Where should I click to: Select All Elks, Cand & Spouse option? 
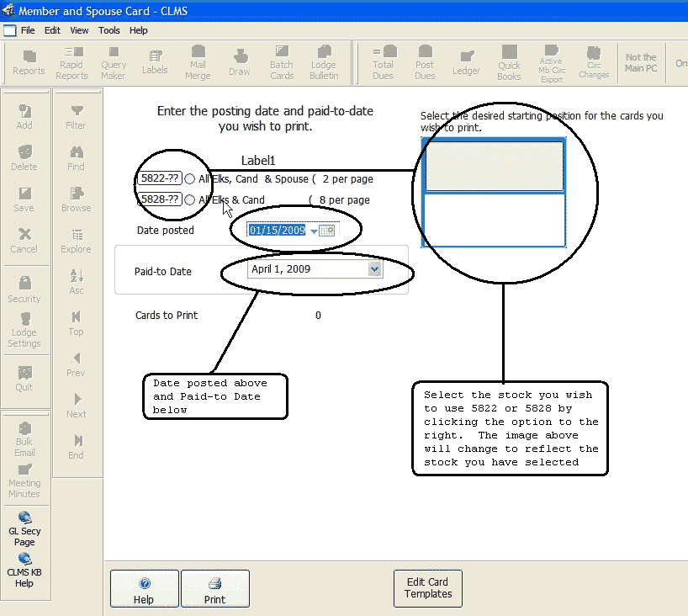click(x=189, y=179)
